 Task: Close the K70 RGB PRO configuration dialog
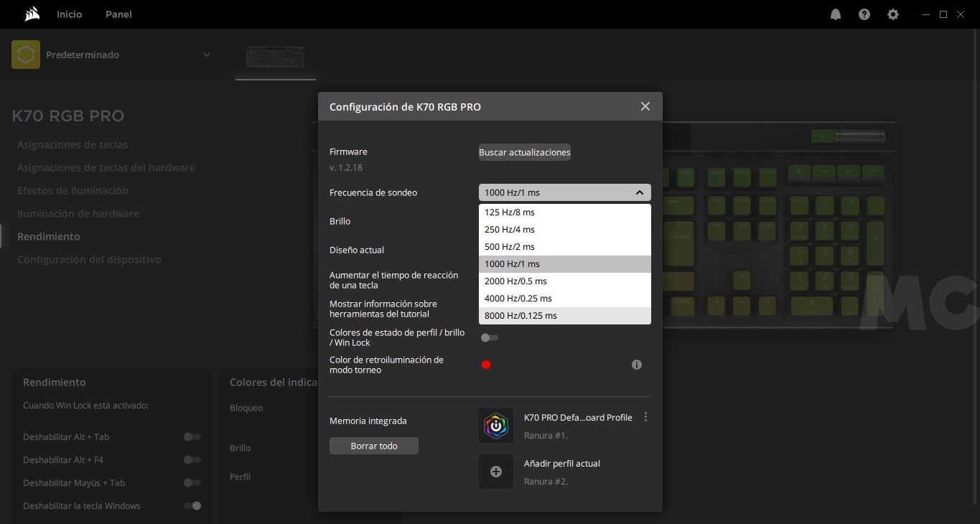click(645, 106)
